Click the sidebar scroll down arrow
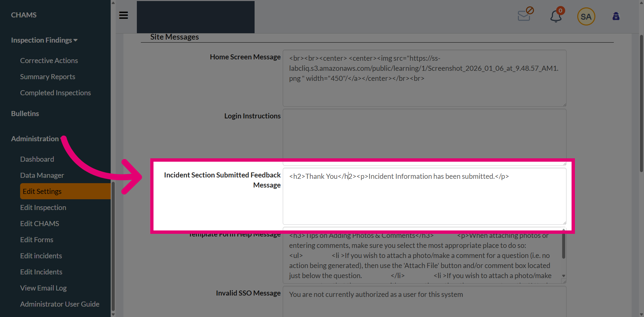Viewport: 644px width, 317px height. click(113, 314)
